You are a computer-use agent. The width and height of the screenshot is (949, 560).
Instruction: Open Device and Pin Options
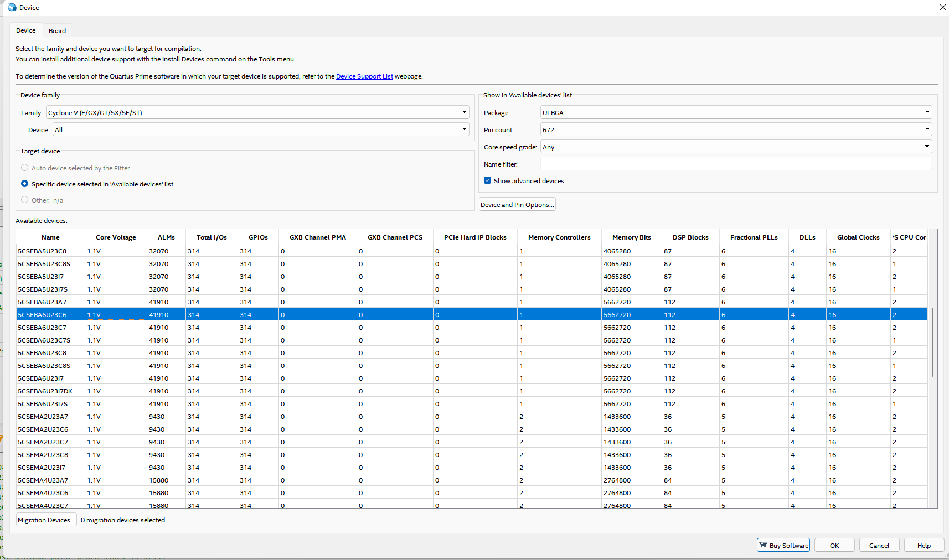click(517, 204)
